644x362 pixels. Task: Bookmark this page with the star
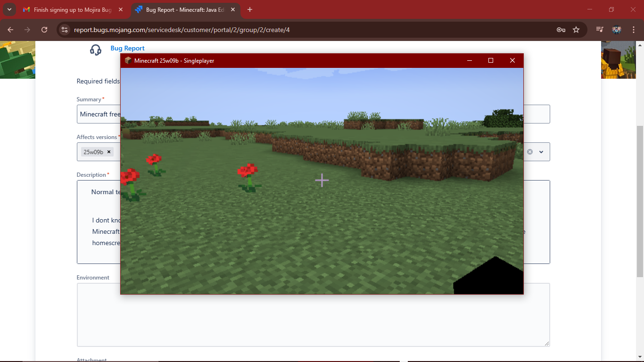coord(576,30)
